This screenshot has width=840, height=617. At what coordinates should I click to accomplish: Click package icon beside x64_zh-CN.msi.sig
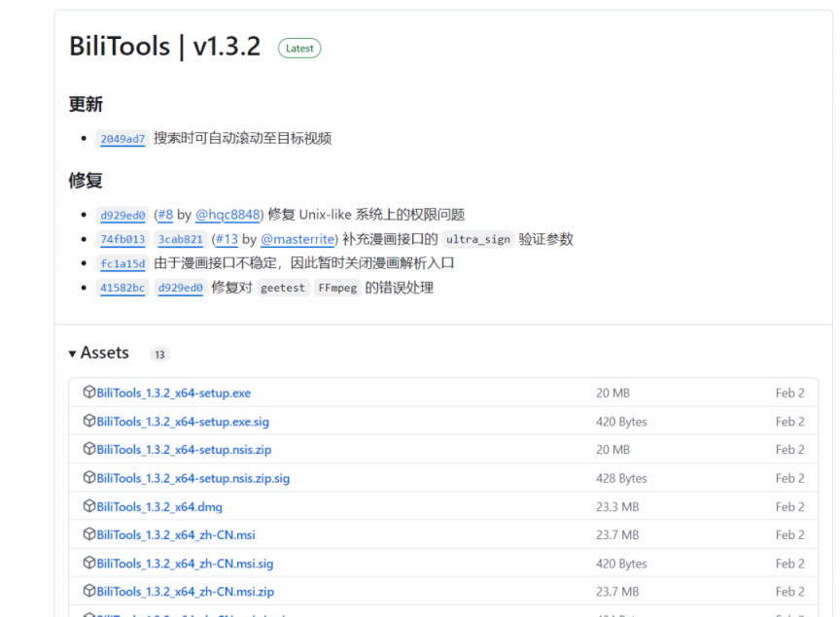point(89,563)
